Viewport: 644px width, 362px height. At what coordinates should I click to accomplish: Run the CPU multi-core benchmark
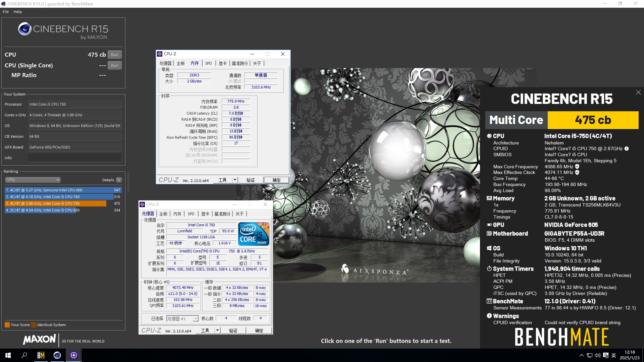click(114, 55)
